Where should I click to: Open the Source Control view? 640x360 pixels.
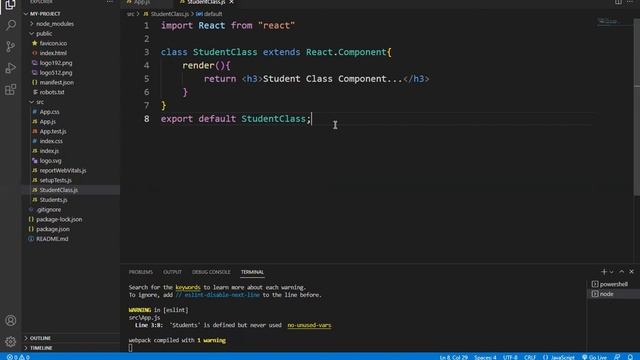pyautogui.click(x=11, y=47)
